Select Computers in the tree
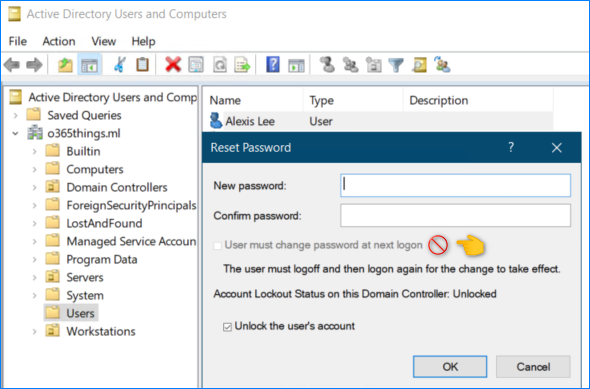The height and width of the screenshot is (389, 590). point(95,169)
